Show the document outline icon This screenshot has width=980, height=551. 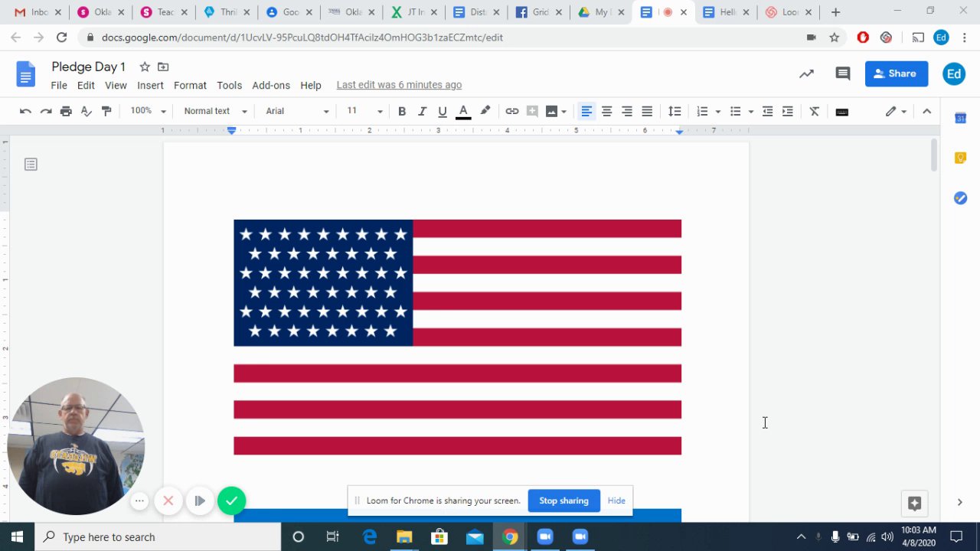point(31,165)
